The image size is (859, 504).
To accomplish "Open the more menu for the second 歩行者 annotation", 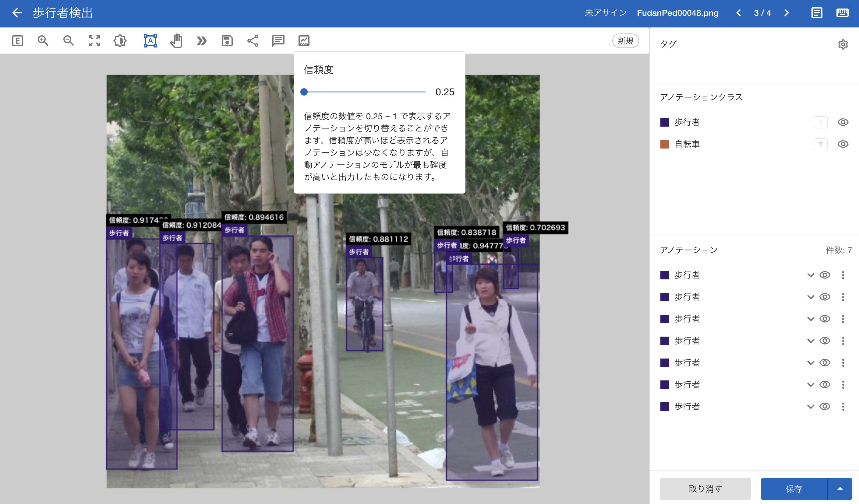I will [843, 297].
